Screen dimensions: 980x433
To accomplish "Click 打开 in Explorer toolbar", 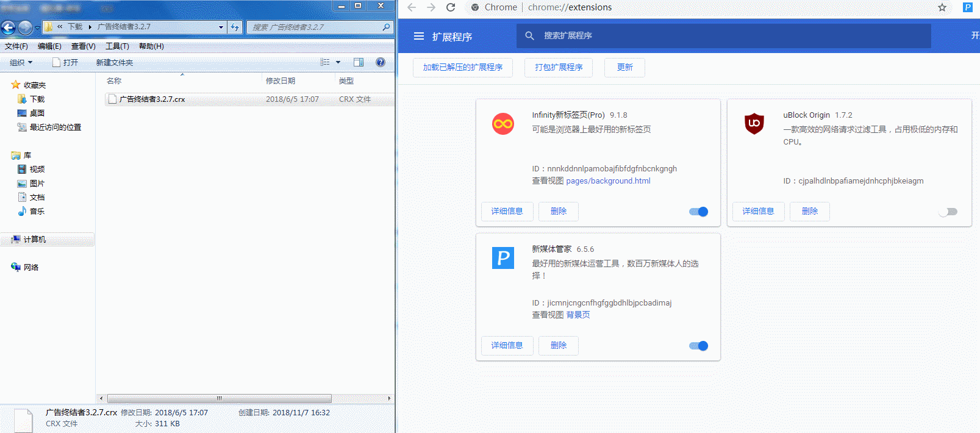I will (x=65, y=62).
